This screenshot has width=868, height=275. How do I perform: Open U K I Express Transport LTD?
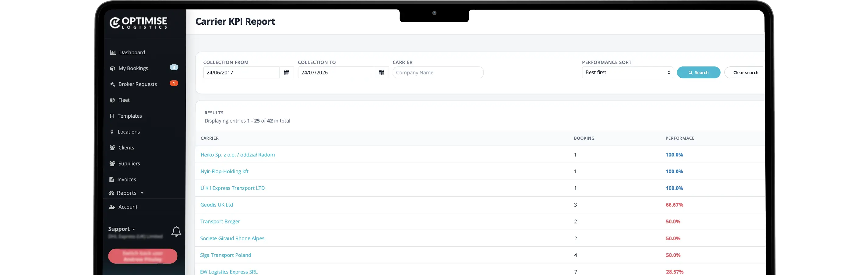coord(232,188)
